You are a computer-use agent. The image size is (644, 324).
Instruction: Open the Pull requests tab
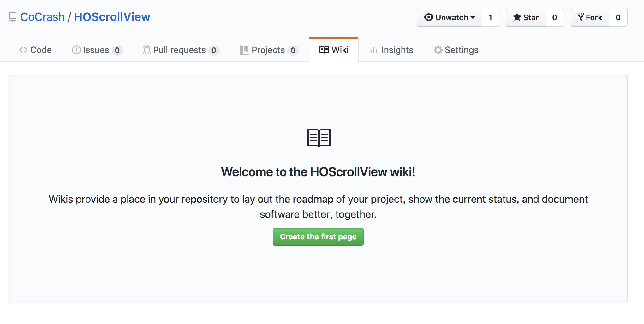click(x=181, y=50)
